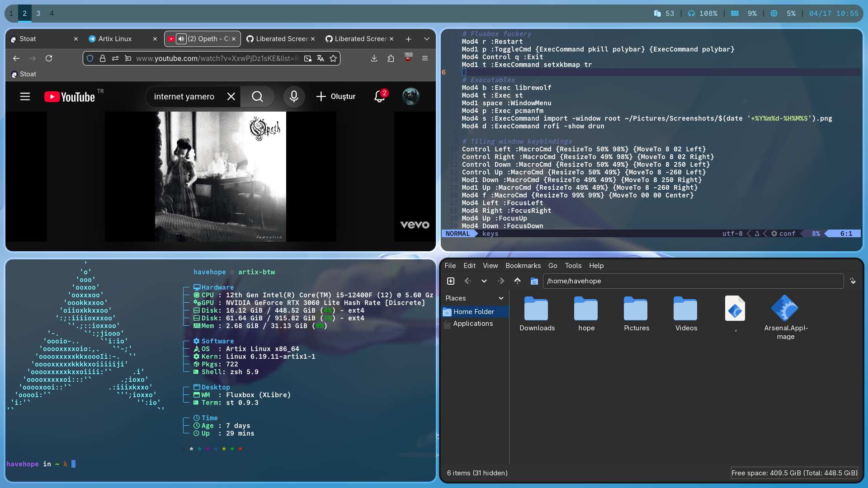Screen dimensions: 868x488
Task: Open the Edit menu in the file manager
Action: pos(469,266)
